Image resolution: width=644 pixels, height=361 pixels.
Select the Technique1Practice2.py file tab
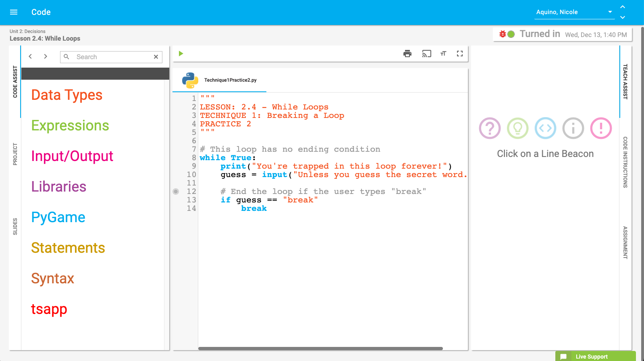(x=220, y=80)
